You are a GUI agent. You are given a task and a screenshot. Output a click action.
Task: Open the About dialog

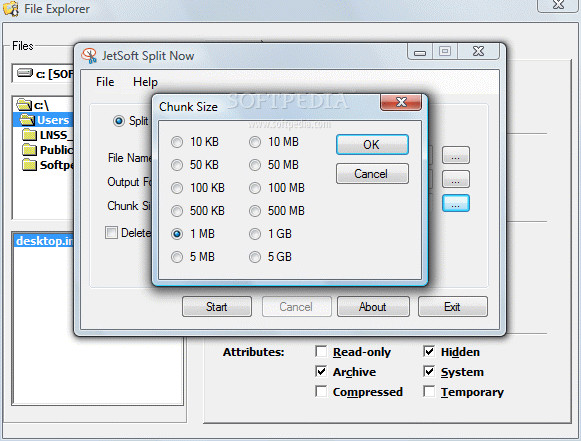[373, 306]
